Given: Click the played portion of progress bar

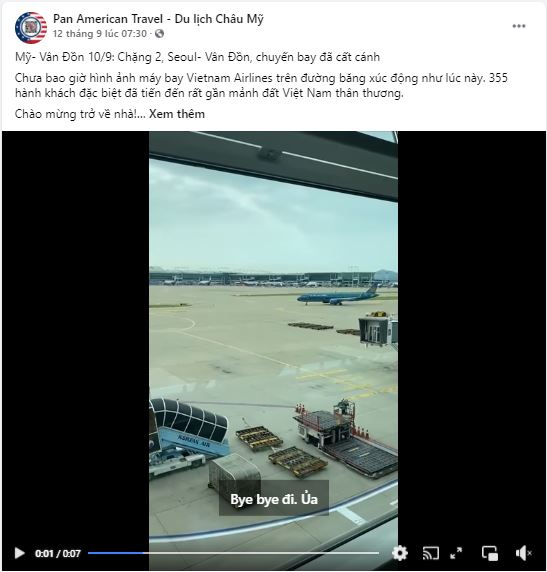Looking at the screenshot, I should click(x=116, y=553).
